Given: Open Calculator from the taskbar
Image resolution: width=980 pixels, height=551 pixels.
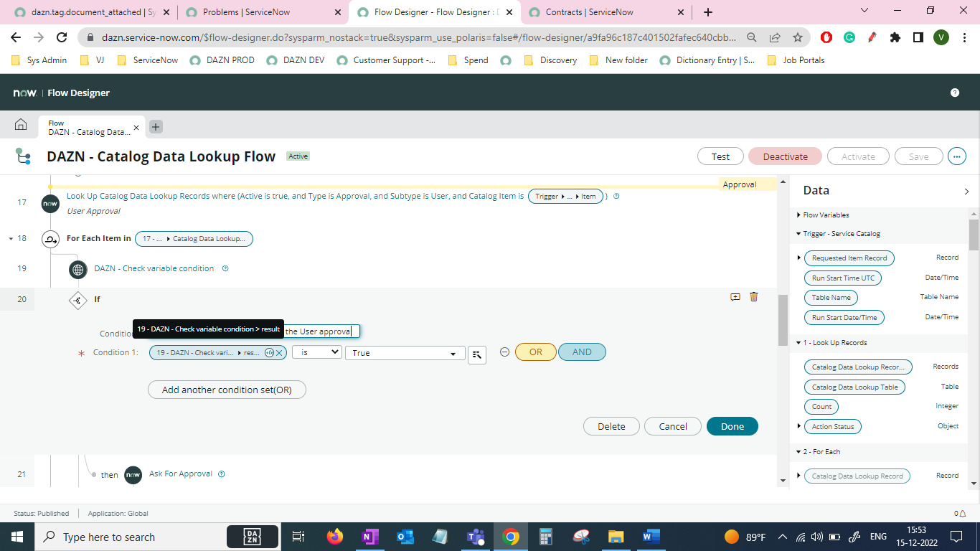Looking at the screenshot, I should (x=546, y=537).
